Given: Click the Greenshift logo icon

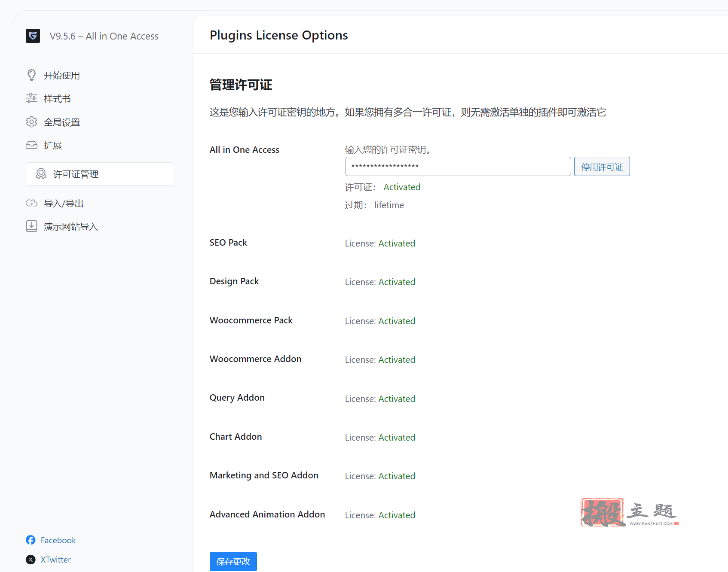Looking at the screenshot, I should pyautogui.click(x=33, y=36).
